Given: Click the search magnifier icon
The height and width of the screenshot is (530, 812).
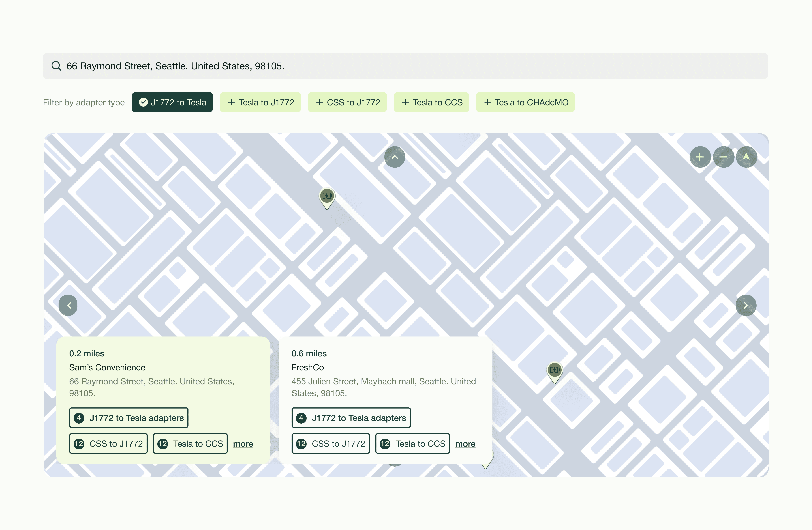Looking at the screenshot, I should point(56,66).
